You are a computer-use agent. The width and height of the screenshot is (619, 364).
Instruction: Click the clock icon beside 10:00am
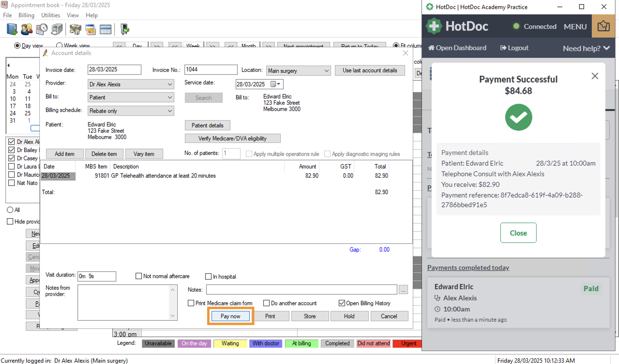point(438,309)
